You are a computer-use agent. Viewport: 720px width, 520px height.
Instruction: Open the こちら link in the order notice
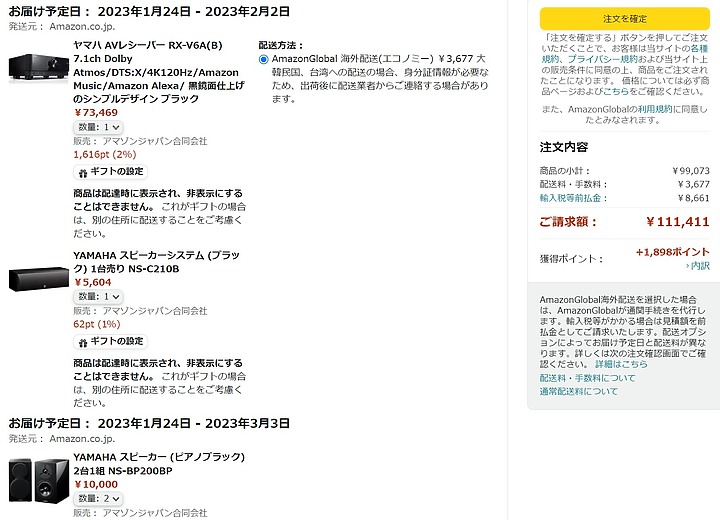pos(615,91)
